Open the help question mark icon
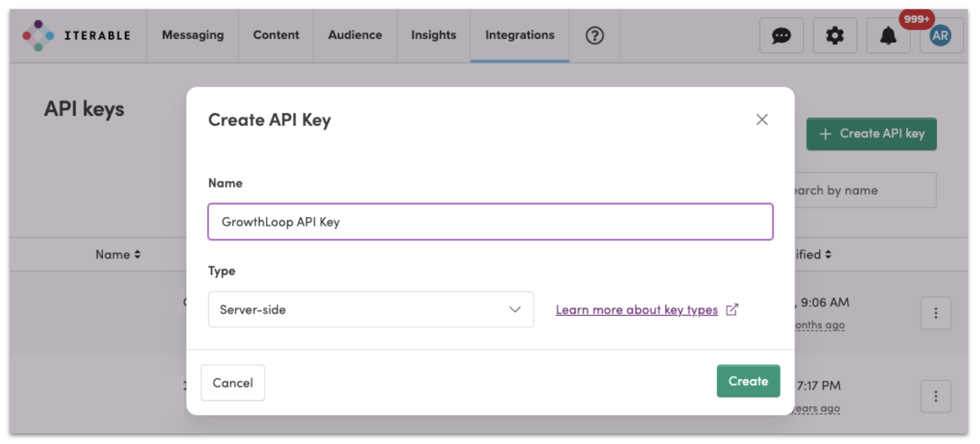 (594, 35)
